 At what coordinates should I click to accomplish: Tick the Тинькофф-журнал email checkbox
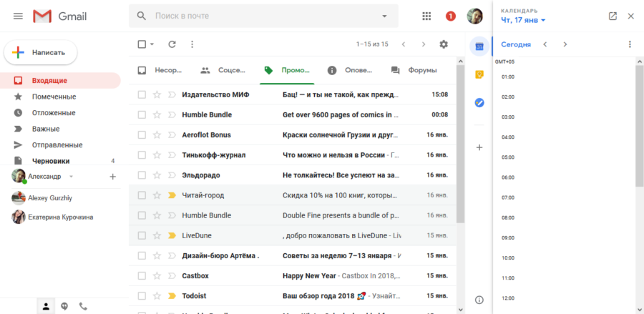pos(142,155)
